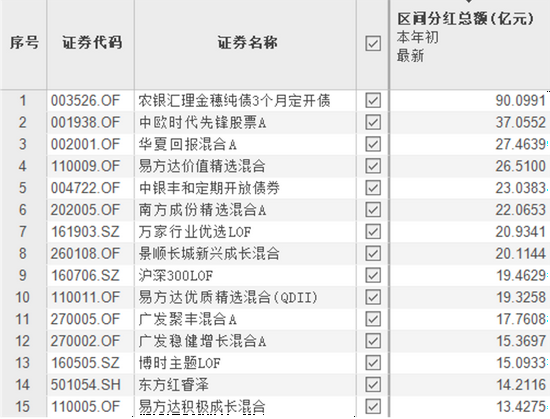This screenshot has width=550, height=419.
Task: Select security code 501054.SH
Action: [86, 385]
